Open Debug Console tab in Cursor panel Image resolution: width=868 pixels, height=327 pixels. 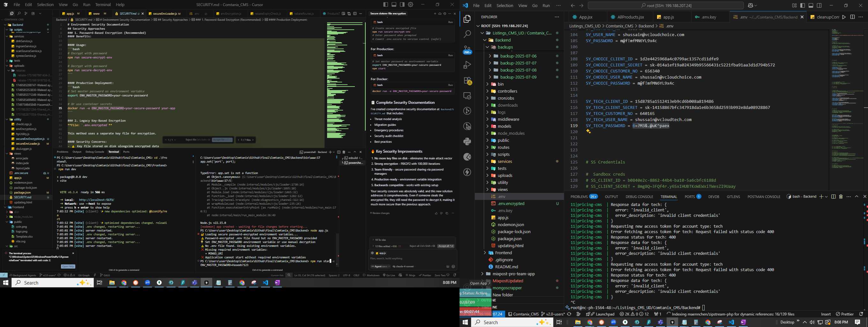[95, 152]
